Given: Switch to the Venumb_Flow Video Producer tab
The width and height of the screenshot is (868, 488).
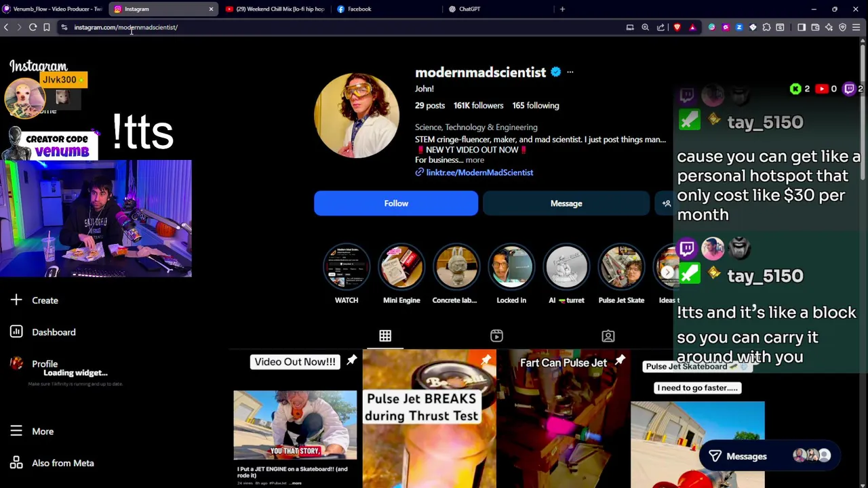Looking at the screenshot, I should tap(53, 9).
